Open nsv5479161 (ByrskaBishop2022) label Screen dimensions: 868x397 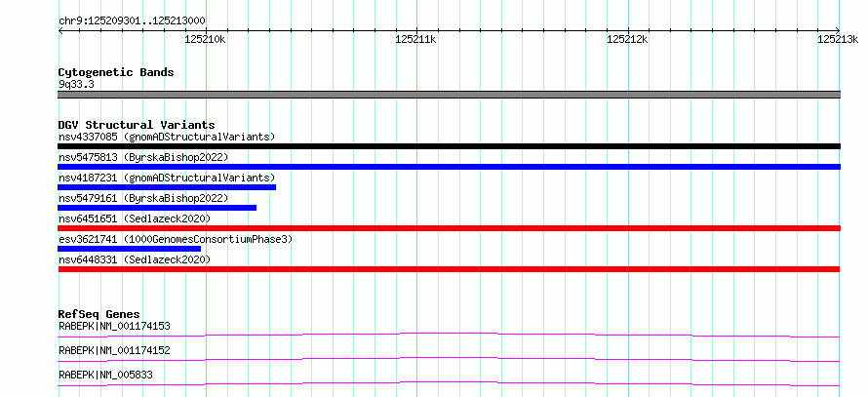143,198
